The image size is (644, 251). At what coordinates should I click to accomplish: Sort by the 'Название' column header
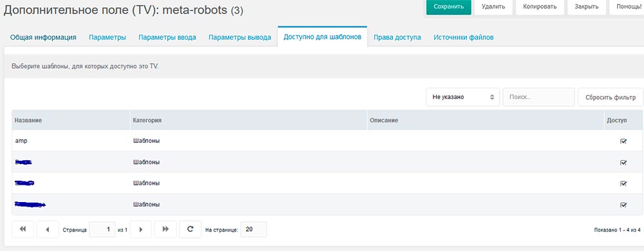71,120
